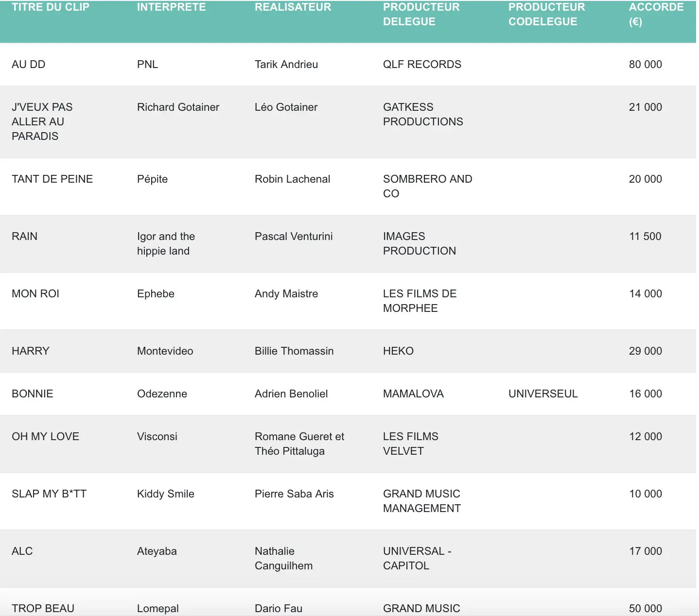The height and width of the screenshot is (616, 699).
Task: Click the ACCORDE (€) column header
Action: point(656,15)
